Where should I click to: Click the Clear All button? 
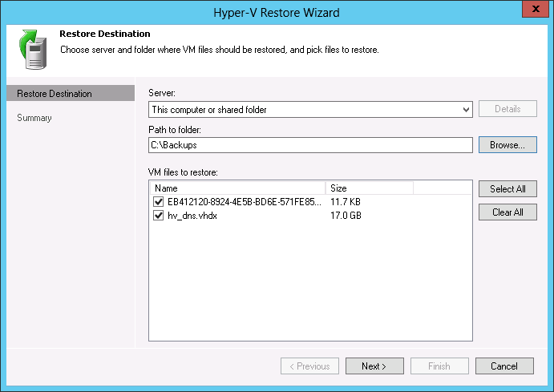pyautogui.click(x=507, y=212)
